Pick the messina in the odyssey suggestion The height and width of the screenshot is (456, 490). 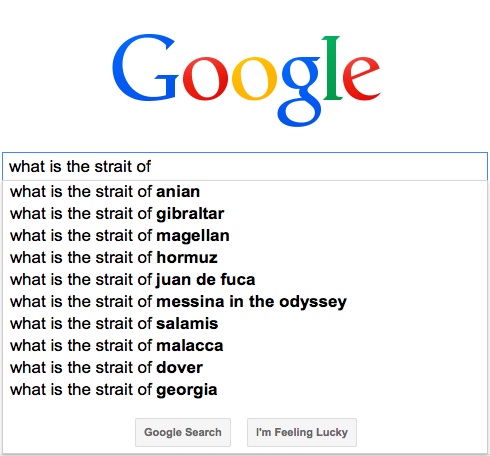point(245,302)
